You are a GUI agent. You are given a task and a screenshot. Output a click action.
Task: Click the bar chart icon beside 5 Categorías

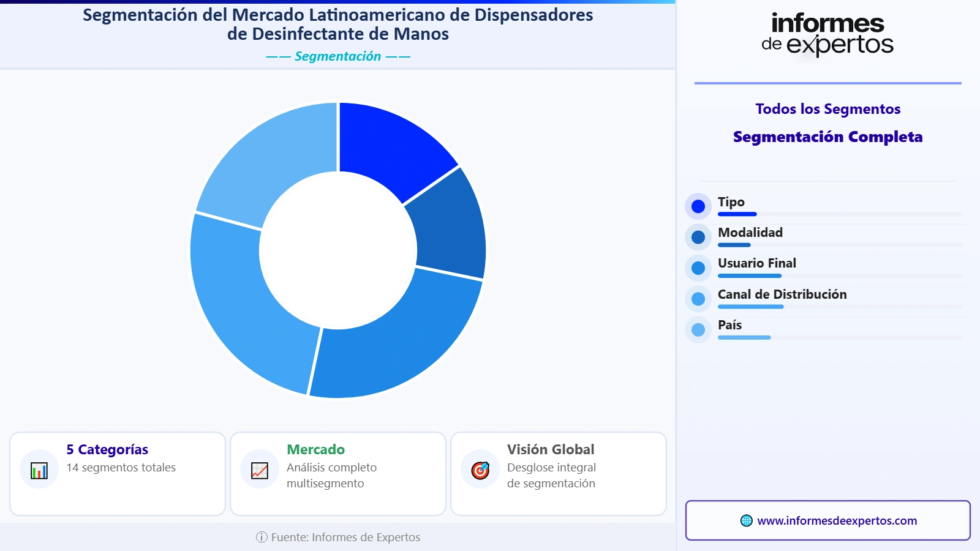[x=39, y=471]
